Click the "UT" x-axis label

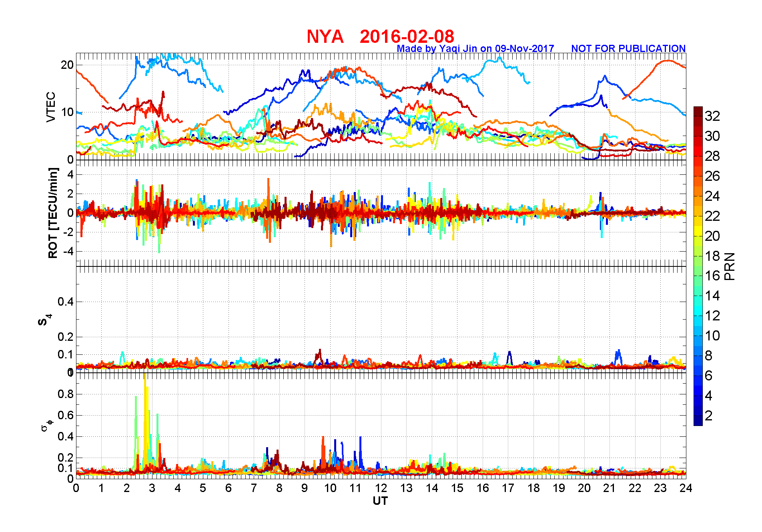coord(380,501)
